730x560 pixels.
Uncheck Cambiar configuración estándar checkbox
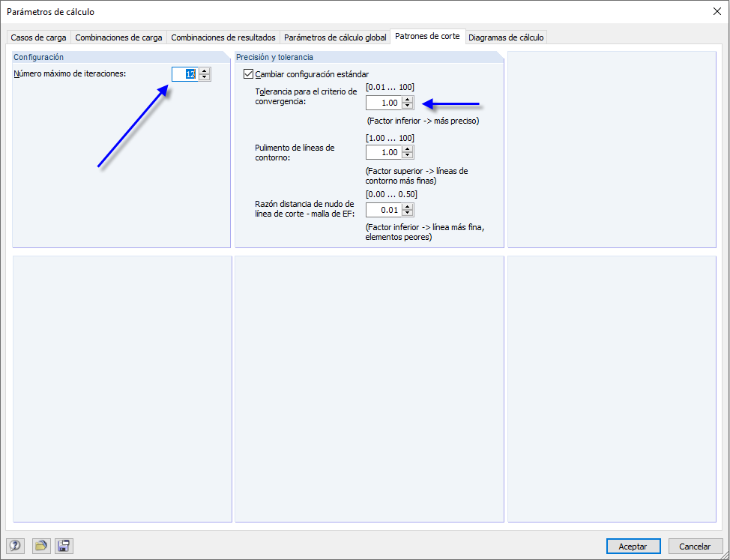(x=249, y=74)
